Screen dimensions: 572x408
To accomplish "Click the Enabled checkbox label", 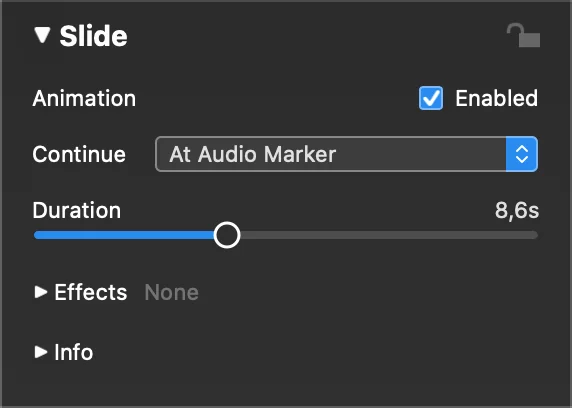I will (496, 98).
